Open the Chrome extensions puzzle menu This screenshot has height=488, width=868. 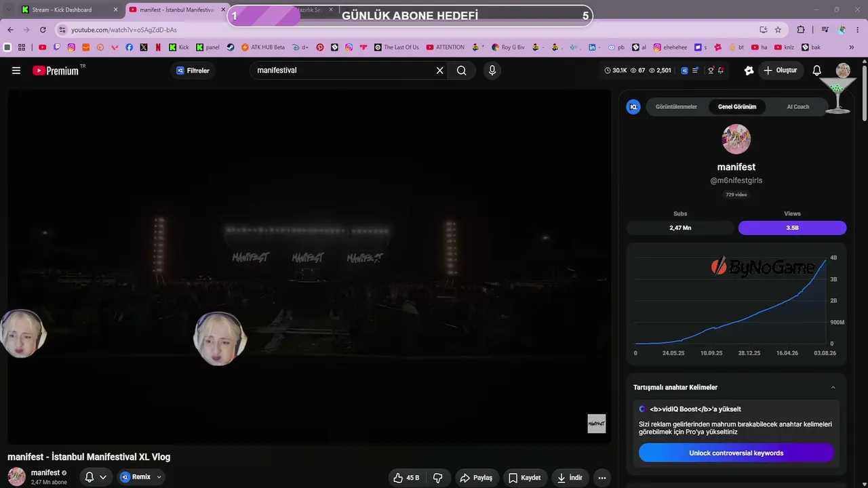point(801,30)
